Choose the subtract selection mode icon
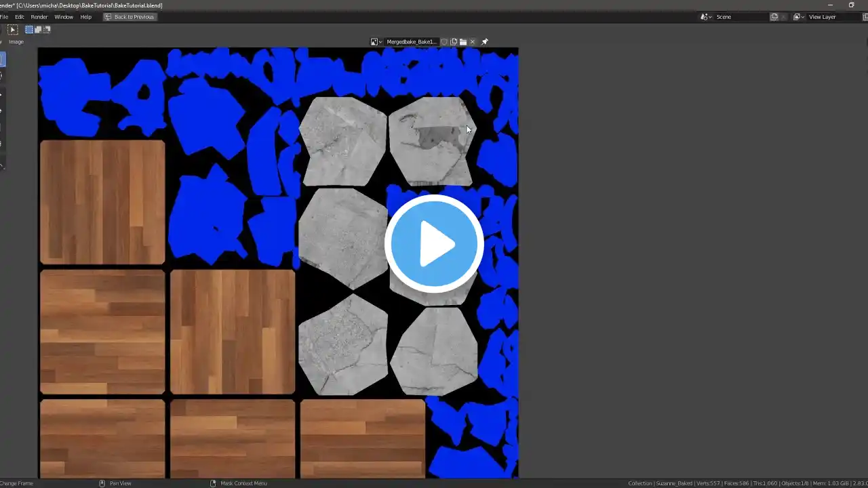The width and height of the screenshot is (868, 488). pyautogui.click(x=46, y=30)
